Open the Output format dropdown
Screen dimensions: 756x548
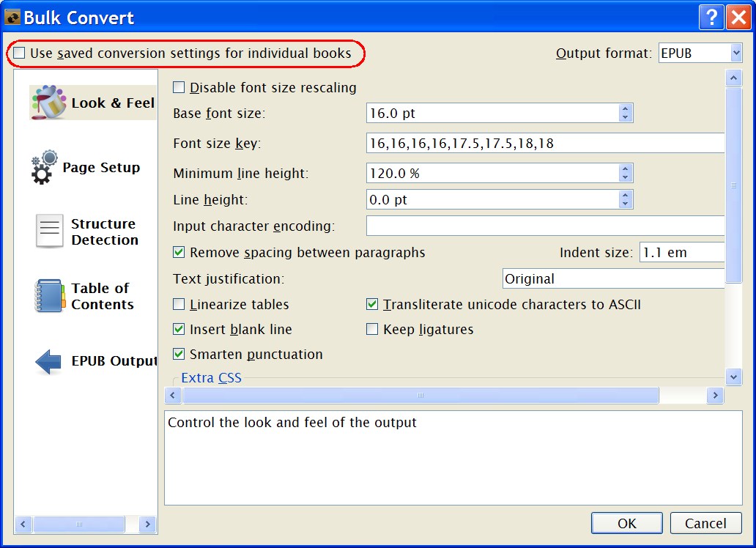point(735,53)
